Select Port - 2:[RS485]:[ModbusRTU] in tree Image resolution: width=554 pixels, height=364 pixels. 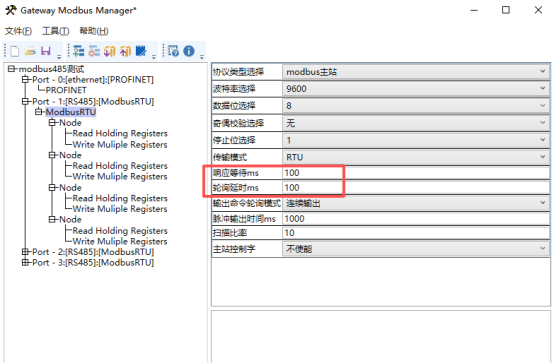coord(93,252)
